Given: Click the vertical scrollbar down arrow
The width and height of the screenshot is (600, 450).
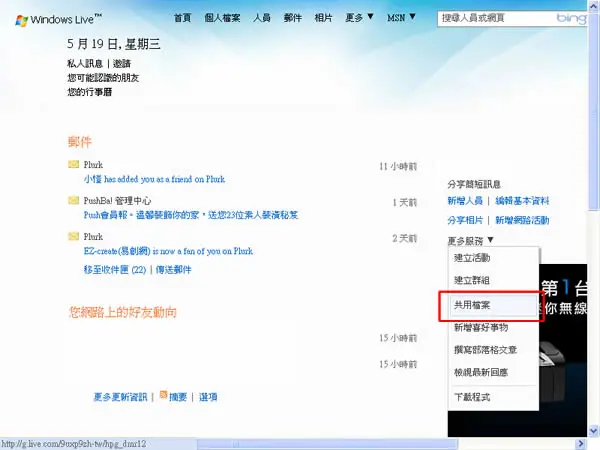Looking at the screenshot, I should coord(593,431).
